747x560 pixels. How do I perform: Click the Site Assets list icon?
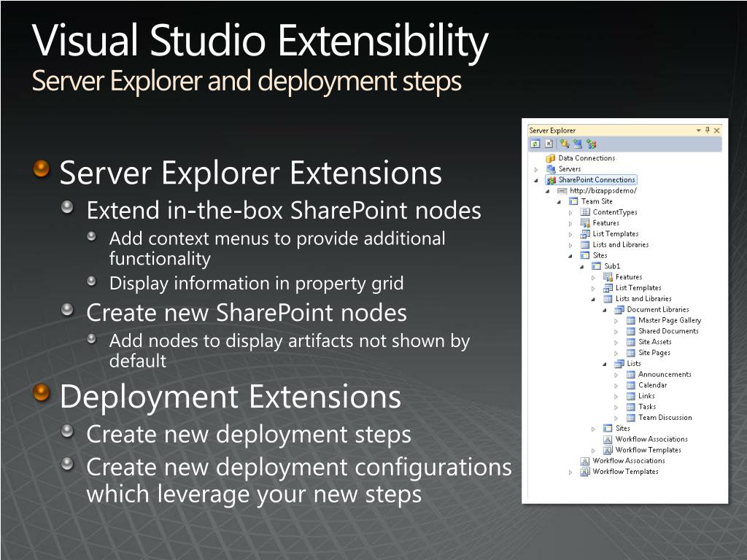[631, 342]
